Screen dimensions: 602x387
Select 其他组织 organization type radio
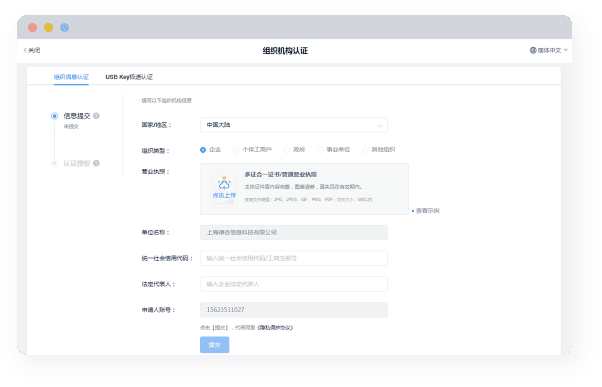click(365, 150)
